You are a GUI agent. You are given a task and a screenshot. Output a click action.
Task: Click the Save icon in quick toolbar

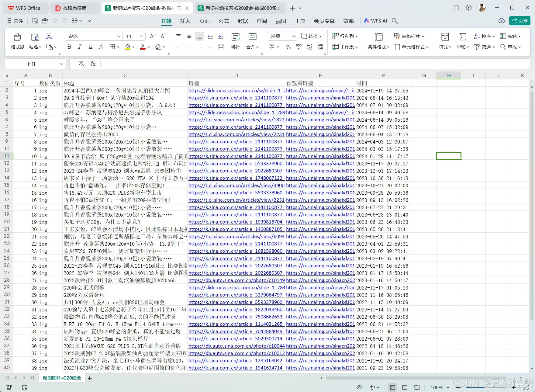pos(35,21)
